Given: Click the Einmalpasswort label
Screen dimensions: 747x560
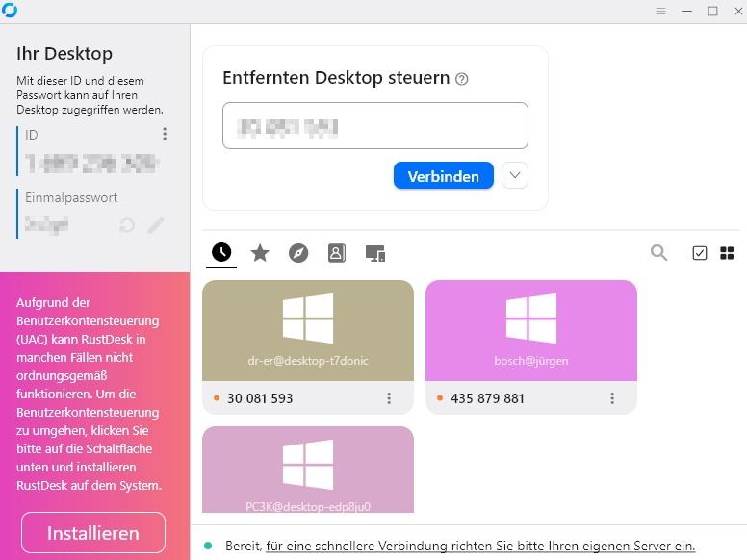Looking at the screenshot, I should click(71, 197).
